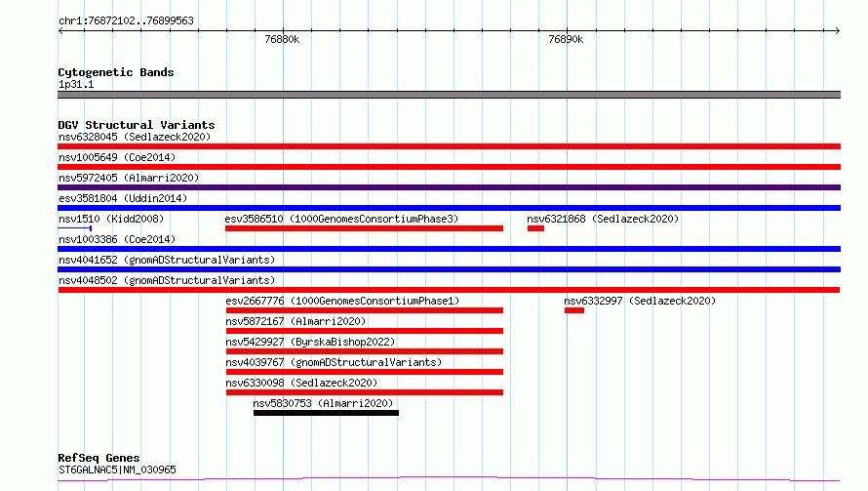The width and height of the screenshot is (868, 491).
Task: Click the red bar under nsv5429927
Action: (x=365, y=351)
